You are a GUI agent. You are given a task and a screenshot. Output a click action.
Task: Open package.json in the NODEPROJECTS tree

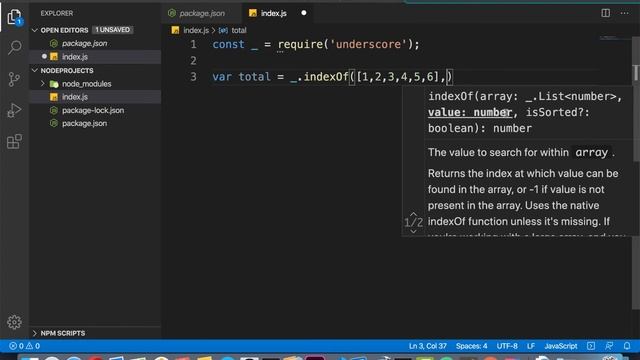tap(96, 123)
